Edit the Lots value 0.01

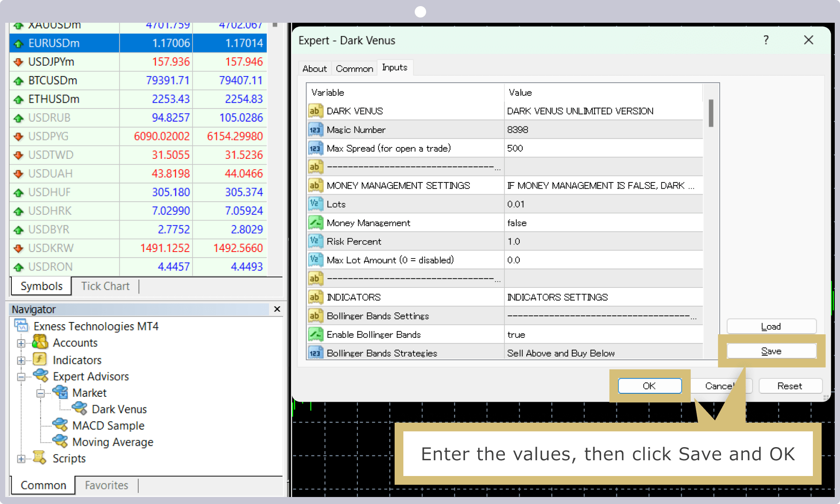[603, 204]
